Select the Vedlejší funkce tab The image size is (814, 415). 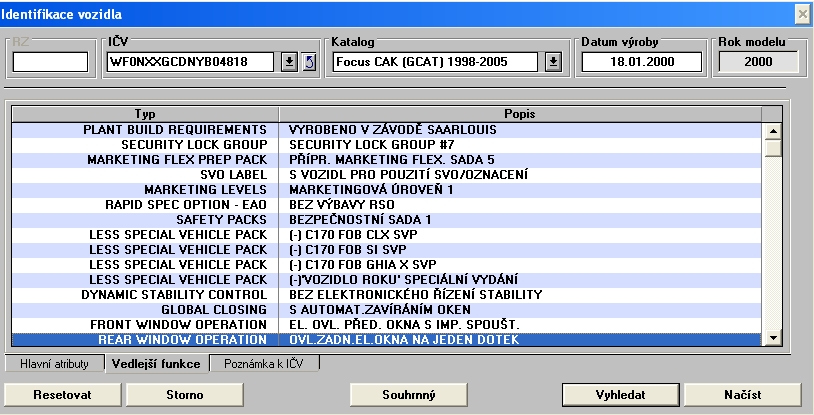pyautogui.click(x=156, y=363)
